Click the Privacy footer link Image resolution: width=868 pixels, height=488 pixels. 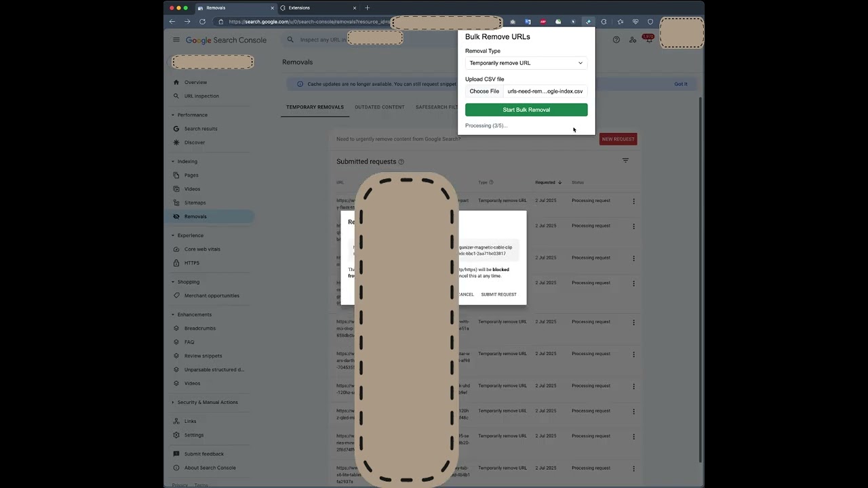(180, 485)
